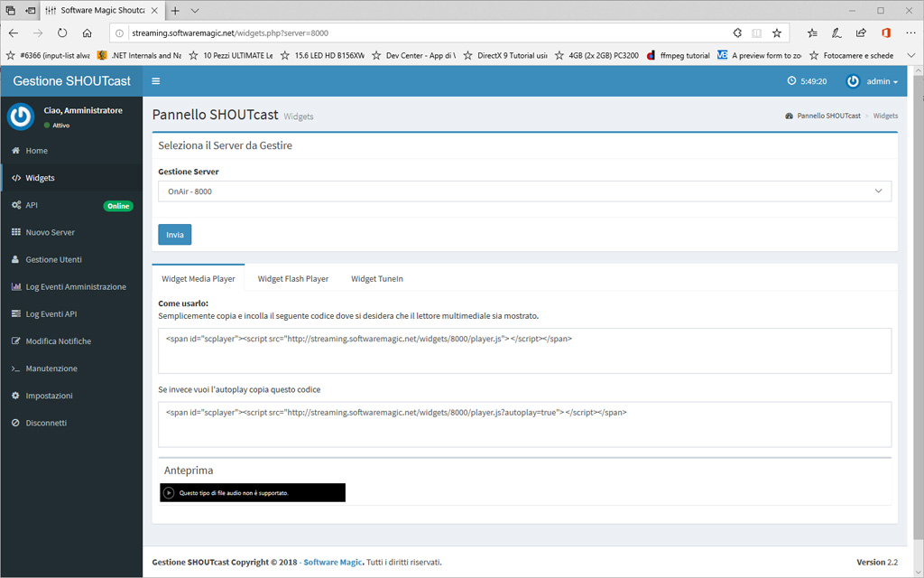The height and width of the screenshot is (578, 924).
Task: Switch to Widget Media Player tab
Action: (199, 278)
